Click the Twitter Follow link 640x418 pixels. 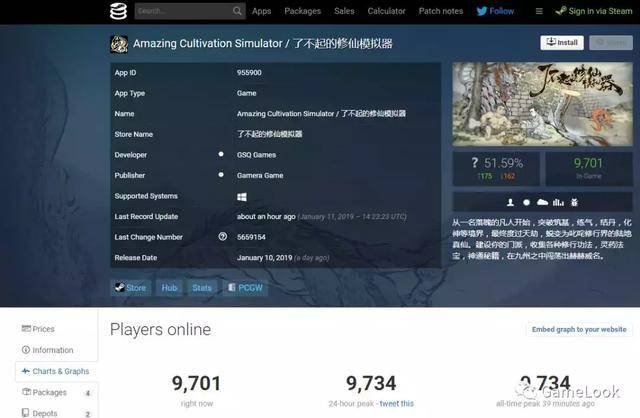tap(495, 11)
